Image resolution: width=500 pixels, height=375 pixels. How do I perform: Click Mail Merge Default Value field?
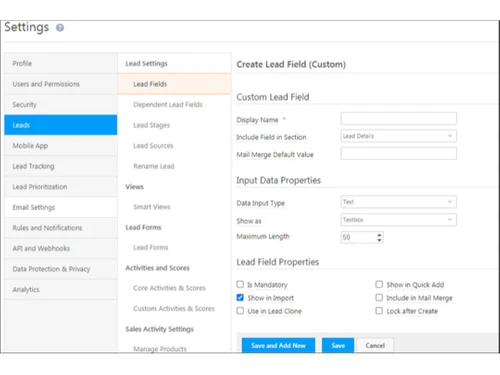click(x=399, y=154)
